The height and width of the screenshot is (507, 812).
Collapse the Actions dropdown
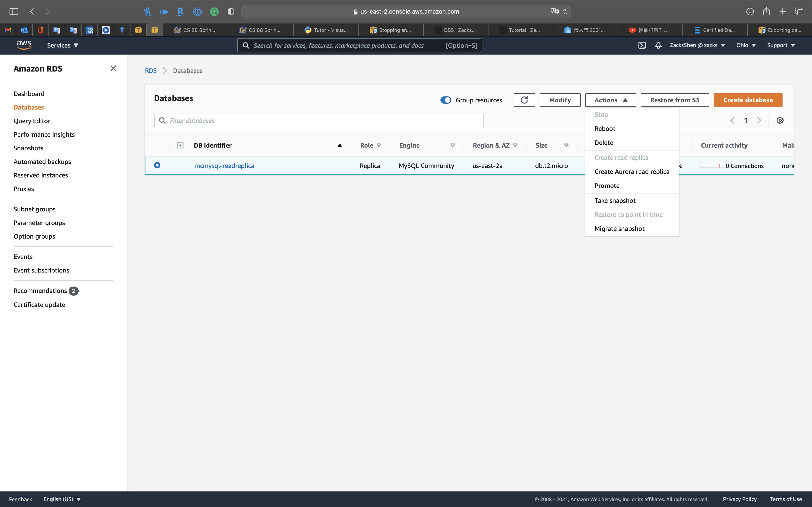click(610, 100)
